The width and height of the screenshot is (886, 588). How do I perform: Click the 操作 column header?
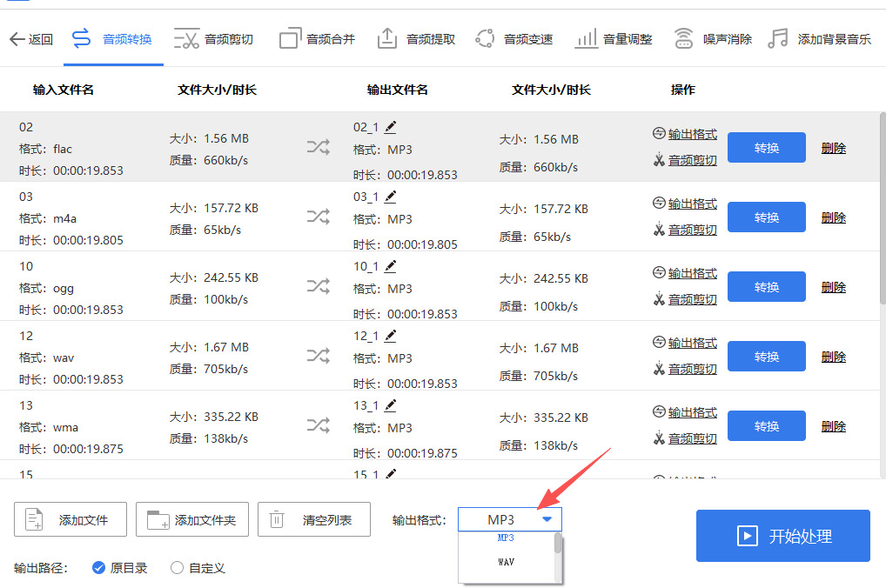[682, 90]
